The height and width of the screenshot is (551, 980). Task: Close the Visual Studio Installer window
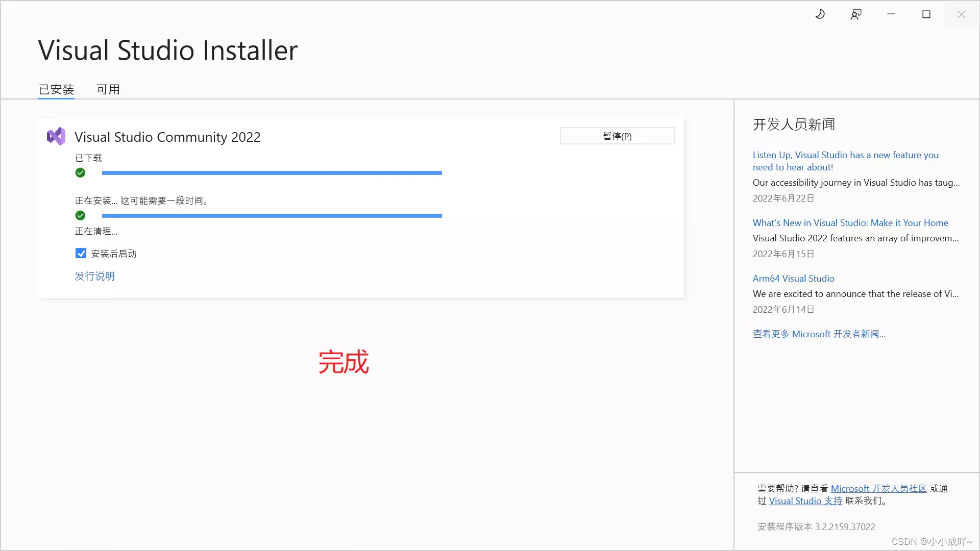point(962,14)
